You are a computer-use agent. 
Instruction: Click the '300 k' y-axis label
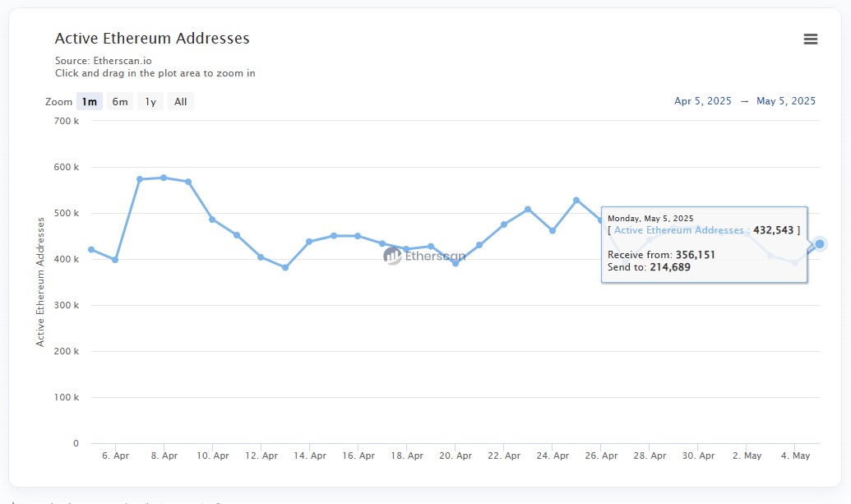point(67,305)
